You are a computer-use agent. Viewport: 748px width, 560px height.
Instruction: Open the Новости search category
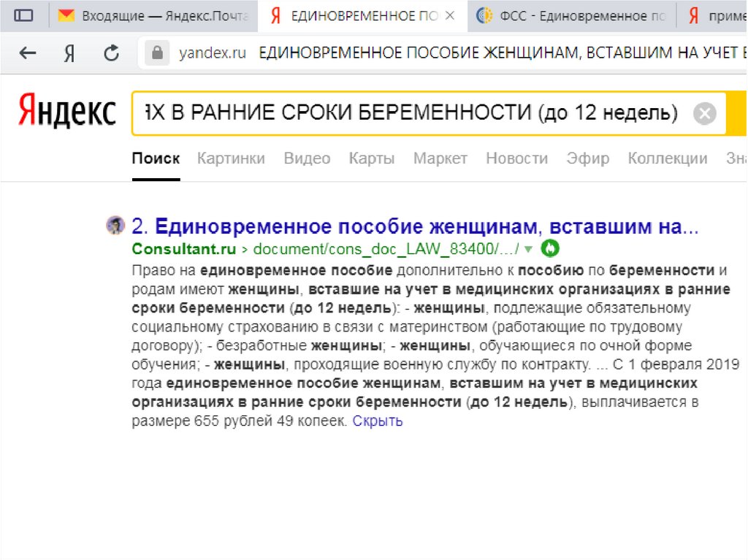point(516,158)
